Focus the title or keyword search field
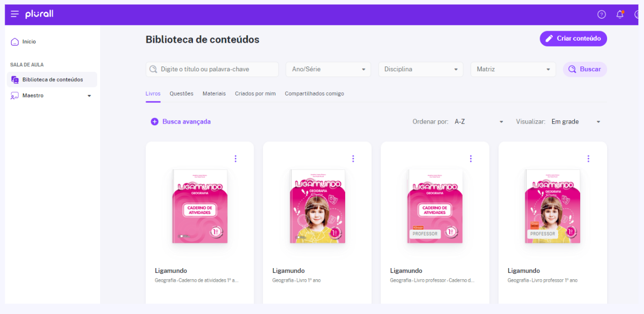Viewport: 644px width, 314px height. tap(212, 69)
